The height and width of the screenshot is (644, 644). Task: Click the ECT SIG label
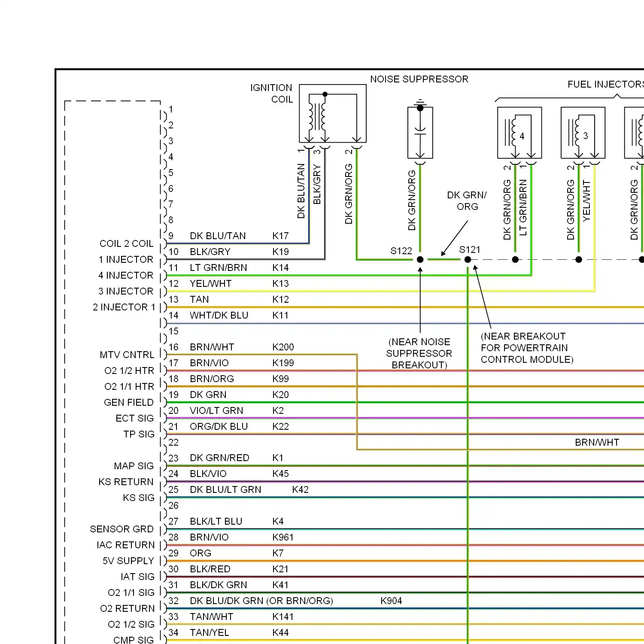135,418
